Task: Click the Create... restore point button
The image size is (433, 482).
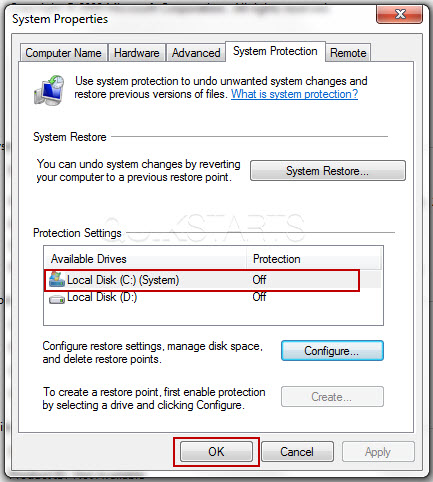Action: tap(332, 397)
